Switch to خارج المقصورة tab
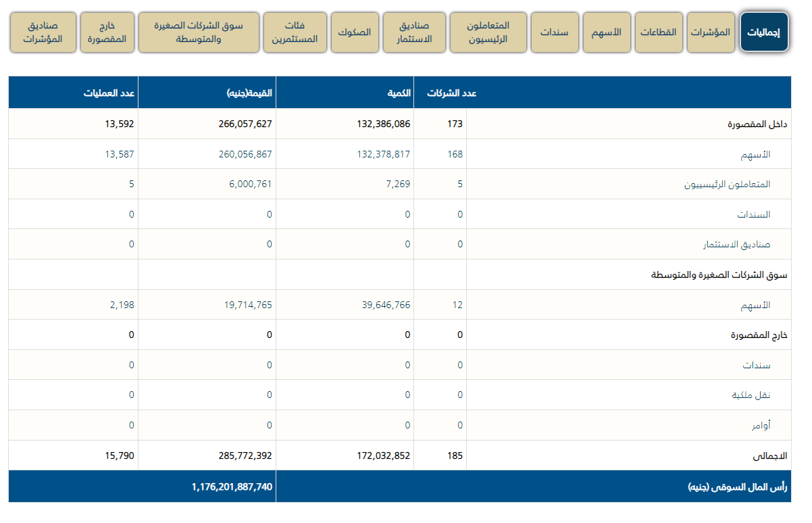Screen dimensions: 812x523 point(107,32)
